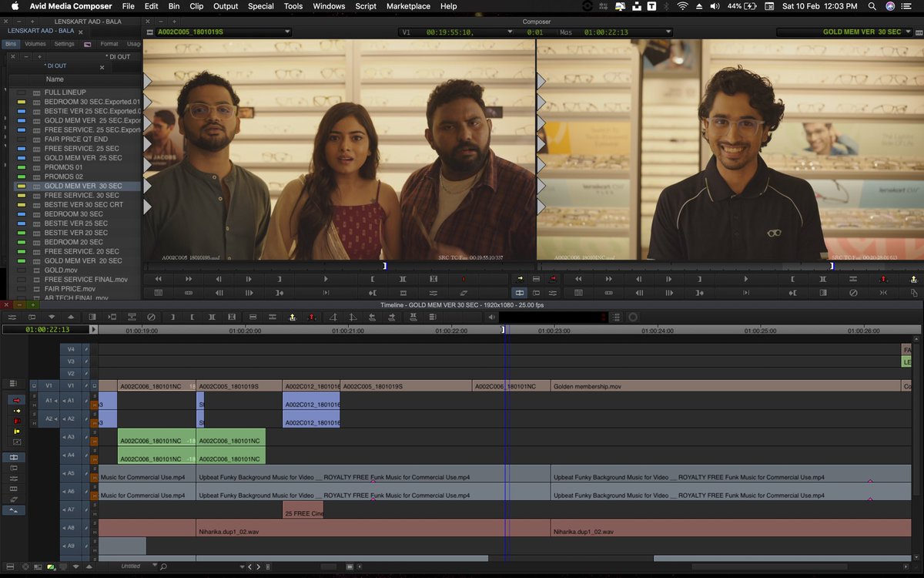
Task: Open the A002C005_1801019S clip name menu
Action: pyautogui.click(x=288, y=32)
